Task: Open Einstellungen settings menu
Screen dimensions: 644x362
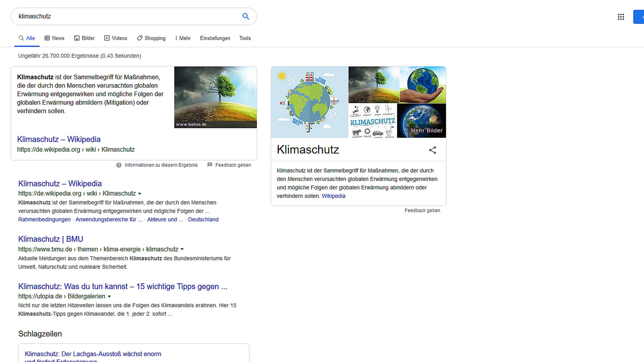Action: 215,38
